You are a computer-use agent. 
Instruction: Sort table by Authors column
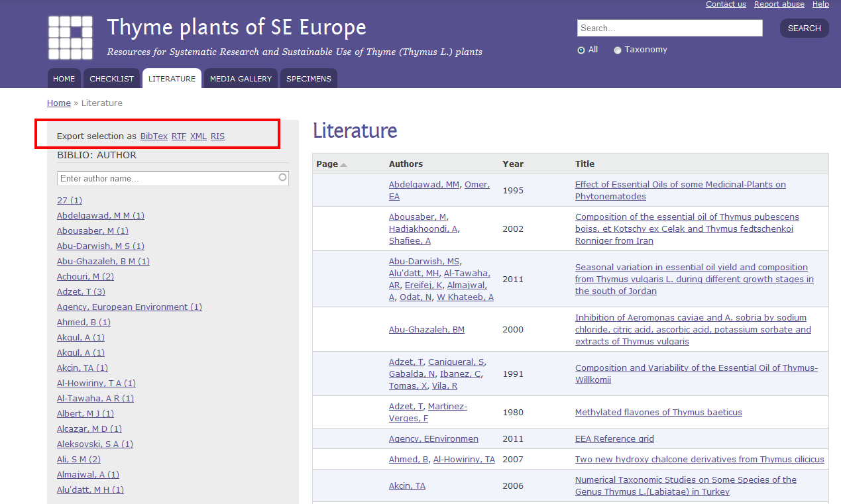406,164
